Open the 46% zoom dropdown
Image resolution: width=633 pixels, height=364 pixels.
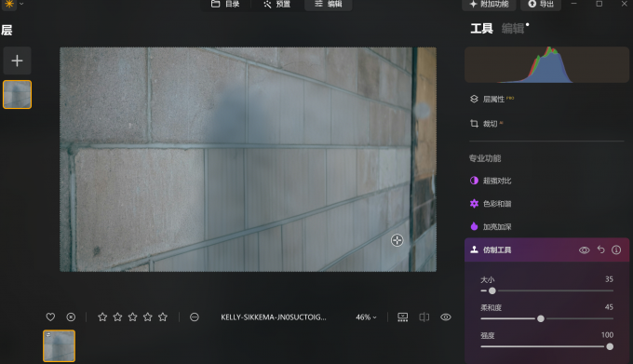pos(366,317)
